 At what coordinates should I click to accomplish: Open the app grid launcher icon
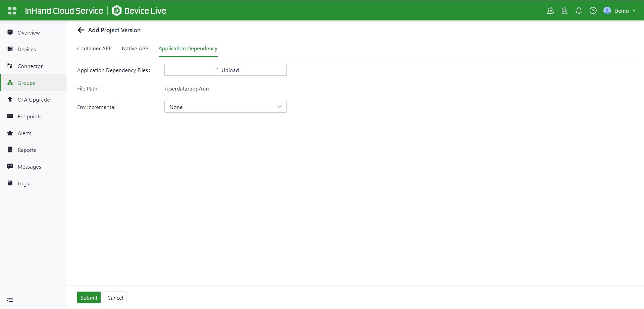[12, 11]
